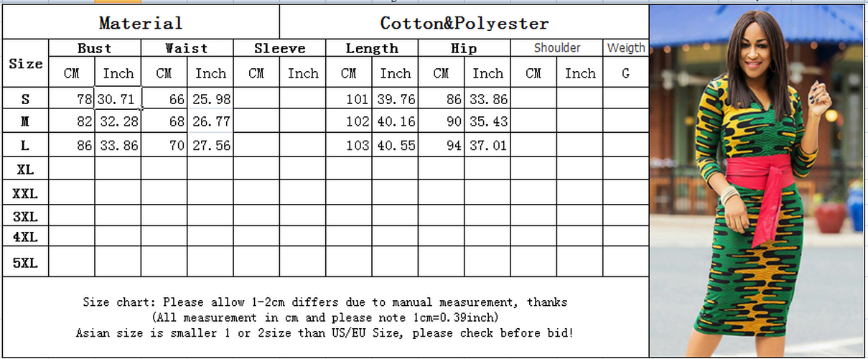This screenshot has height=359, width=868.
Task: Select the S size row label
Action: click(26, 99)
